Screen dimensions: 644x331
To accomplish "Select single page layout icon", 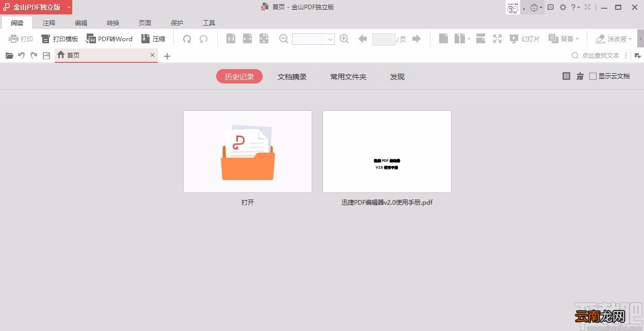I will tap(443, 39).
